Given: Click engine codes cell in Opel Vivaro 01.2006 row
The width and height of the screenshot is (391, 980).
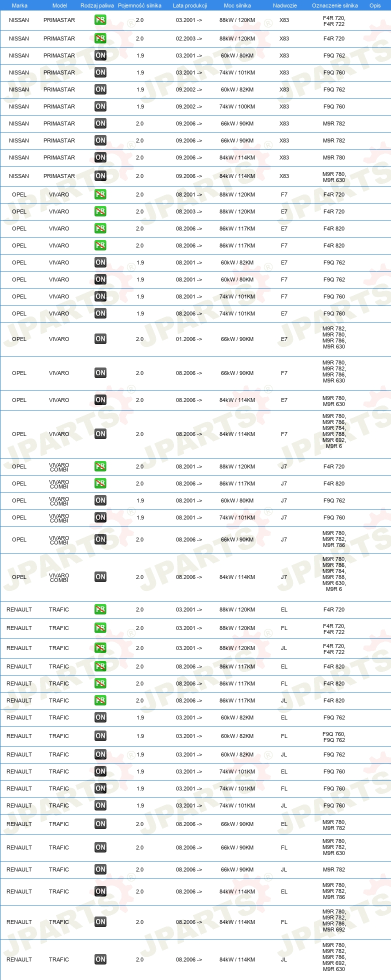Looking at the screenshot, I should pos(334,337).
